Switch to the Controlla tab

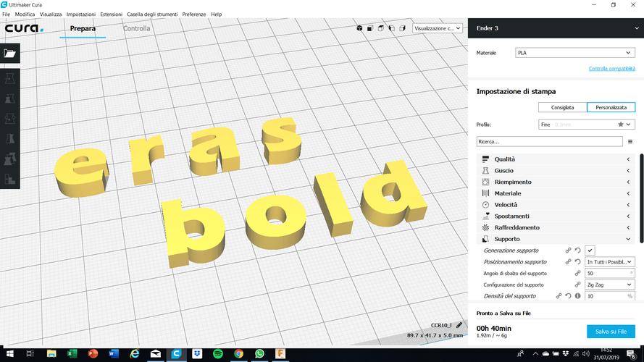click(137, 28)
